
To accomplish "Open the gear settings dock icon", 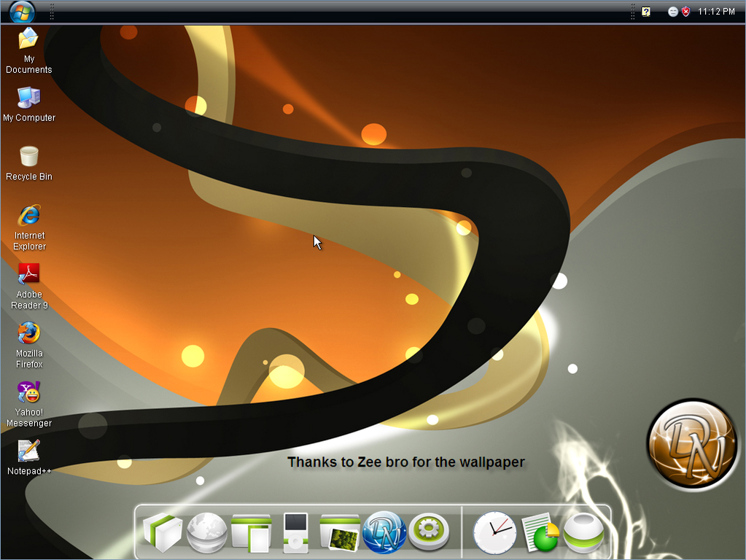I will coord(428,532).
